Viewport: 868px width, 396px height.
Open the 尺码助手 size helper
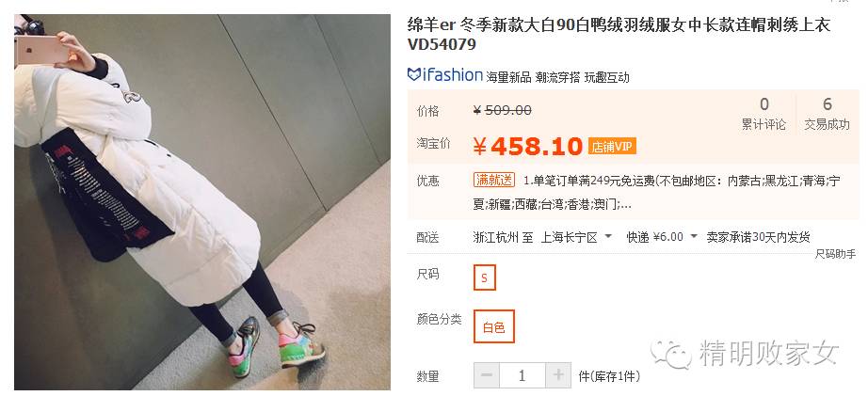[x=835, y=254]
